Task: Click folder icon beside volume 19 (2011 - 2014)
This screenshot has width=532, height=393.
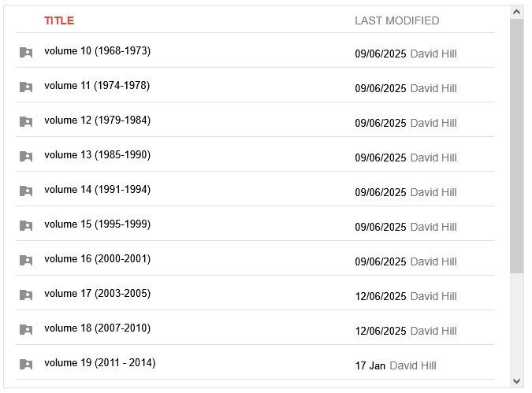Action: click(x=26, y=365)
